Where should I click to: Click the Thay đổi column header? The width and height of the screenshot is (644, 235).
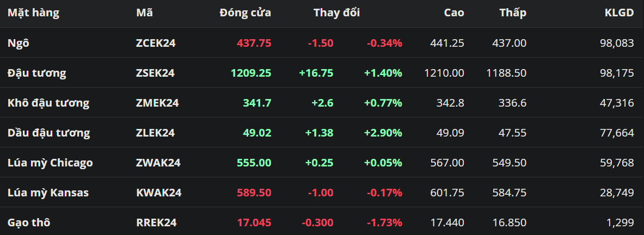pos(336,13)
